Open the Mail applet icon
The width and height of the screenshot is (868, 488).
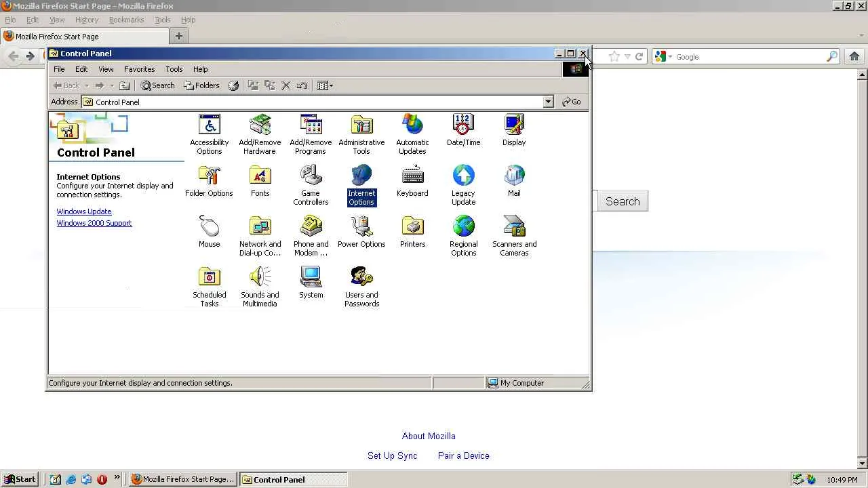pos(514,181)
